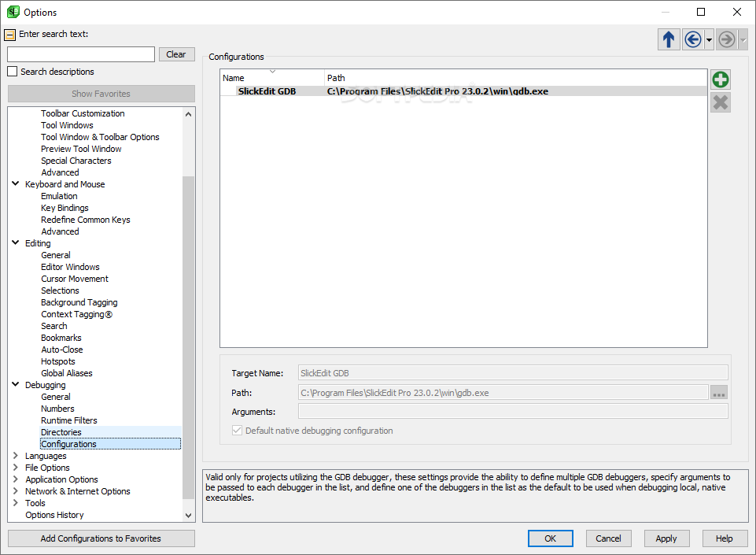
Task: Select Auto-Close item
Action: (61, 350)
